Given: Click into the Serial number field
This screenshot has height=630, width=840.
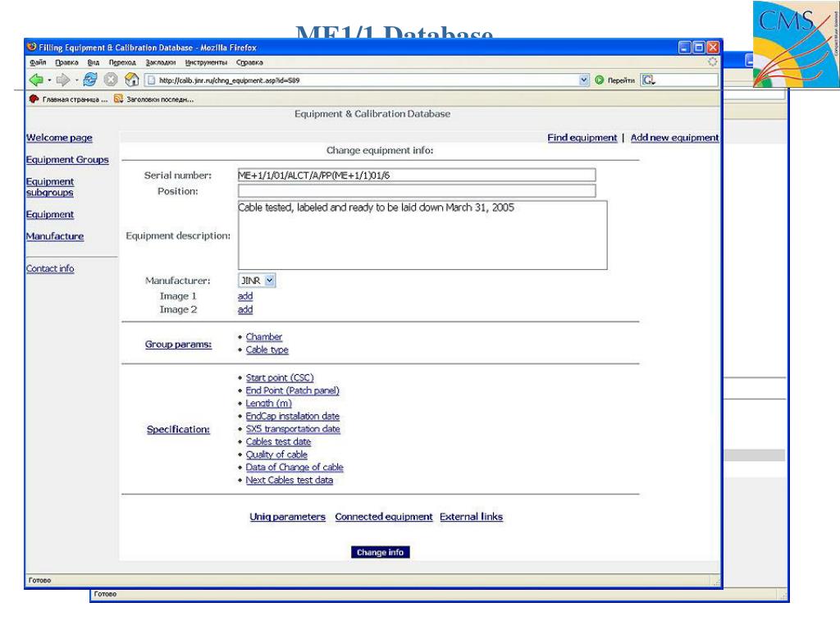Looking at the screenshot, I should [x=417, y=176].
